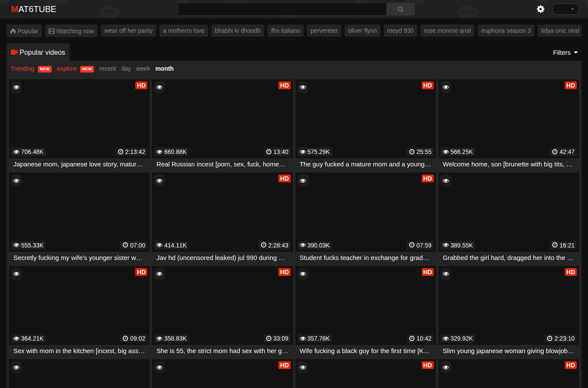Expand the Filters dropdown
This screenshot has height=388, width=588.
[565, 53]
